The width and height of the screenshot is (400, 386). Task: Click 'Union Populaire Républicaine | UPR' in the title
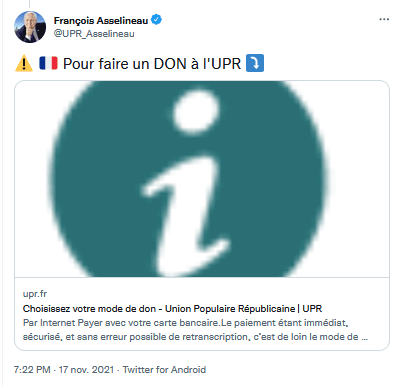point(244,309)
